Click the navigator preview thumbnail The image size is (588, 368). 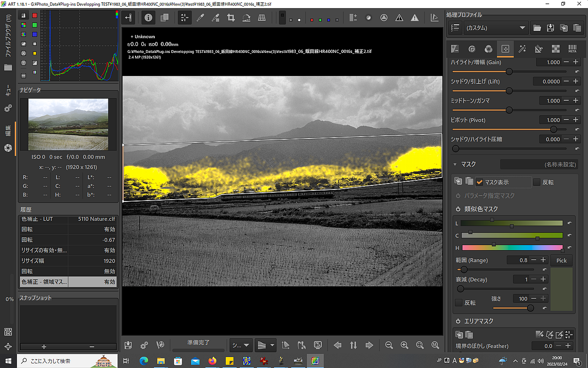[x=68, y=124]
